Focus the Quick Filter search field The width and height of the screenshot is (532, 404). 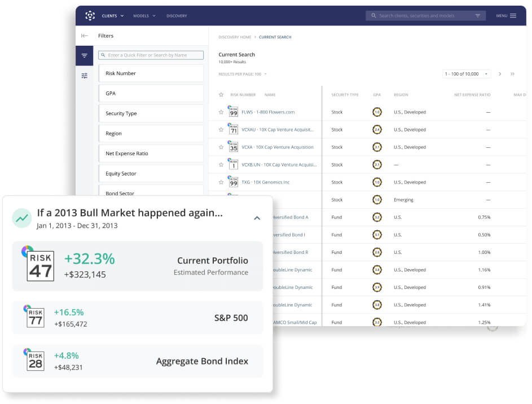pos(151,55)
